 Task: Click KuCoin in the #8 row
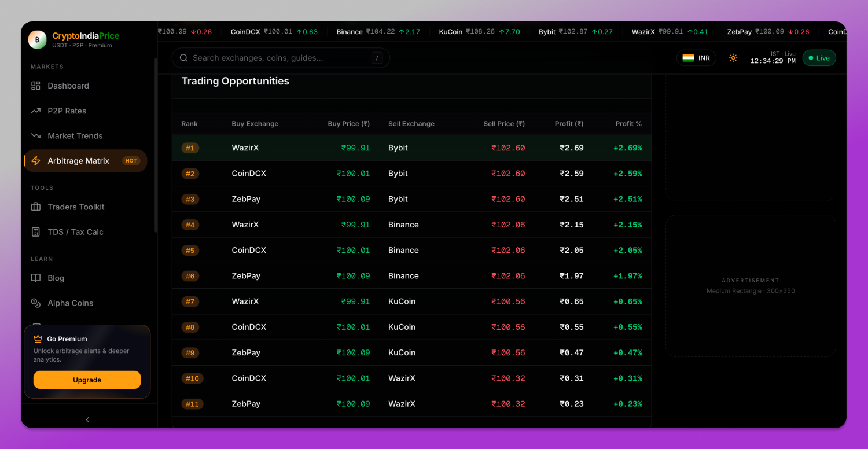402,327
